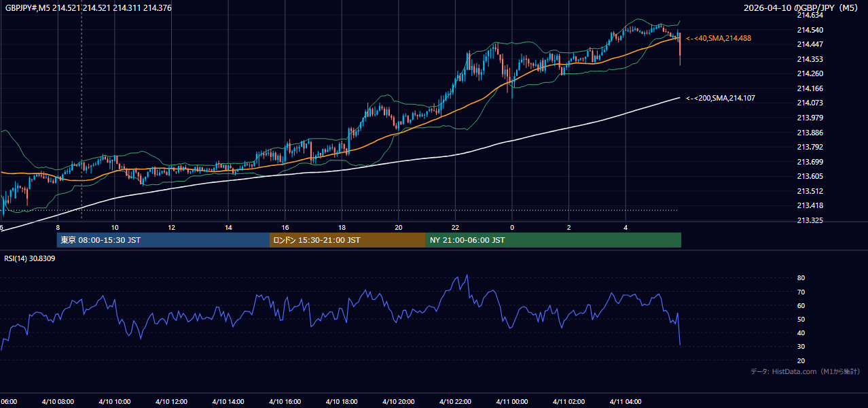Image resolution: width=868 pixels, height=408 pixels.
Task: Select the 東京 08:00-15:30 JST session bar
Action: (163, 240)
